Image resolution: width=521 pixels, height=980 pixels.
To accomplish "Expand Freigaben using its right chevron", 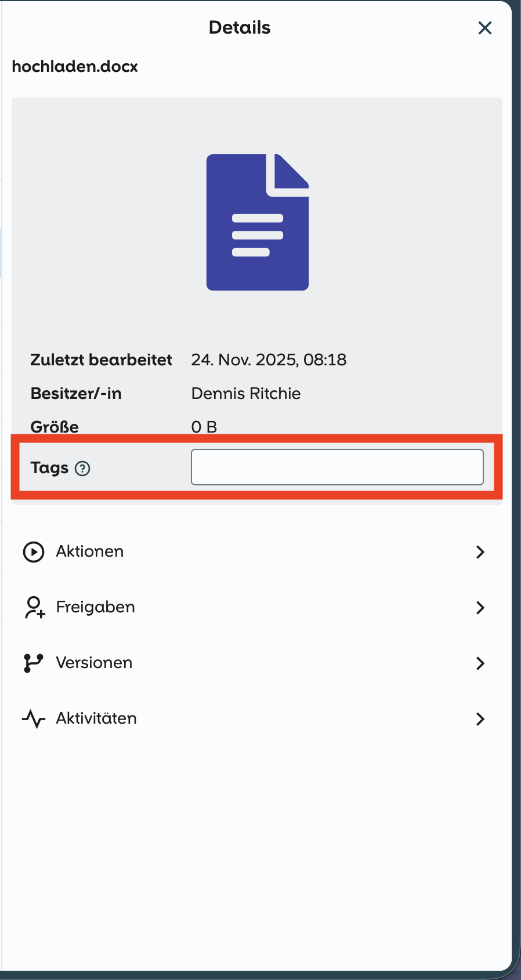I will [480, 608].
